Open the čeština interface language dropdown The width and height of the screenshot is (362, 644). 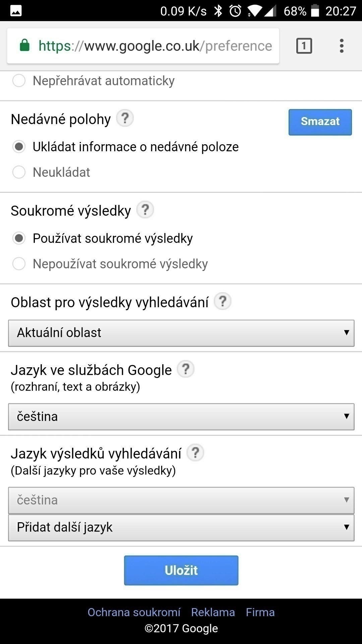[181, 417]
